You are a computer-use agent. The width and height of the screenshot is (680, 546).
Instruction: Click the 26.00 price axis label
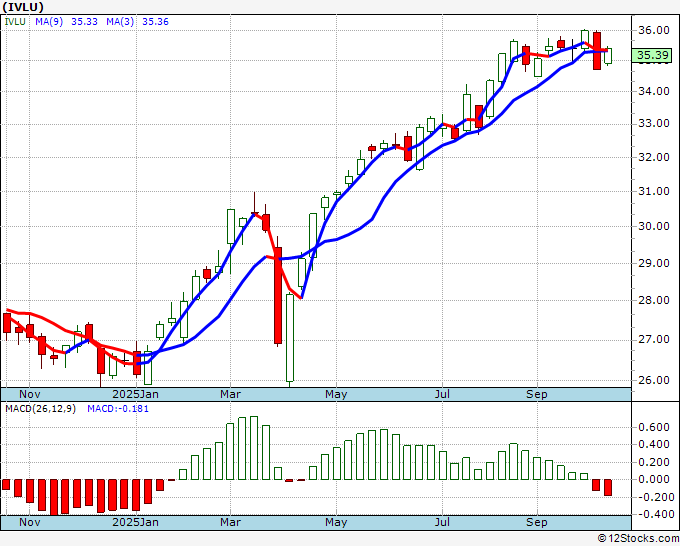click(x=653, y=380)
